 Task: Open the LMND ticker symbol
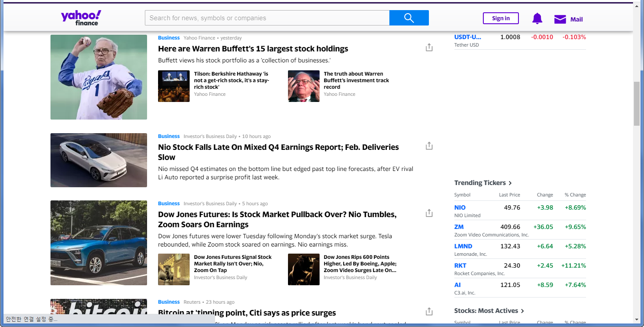[x=463, y=246]
